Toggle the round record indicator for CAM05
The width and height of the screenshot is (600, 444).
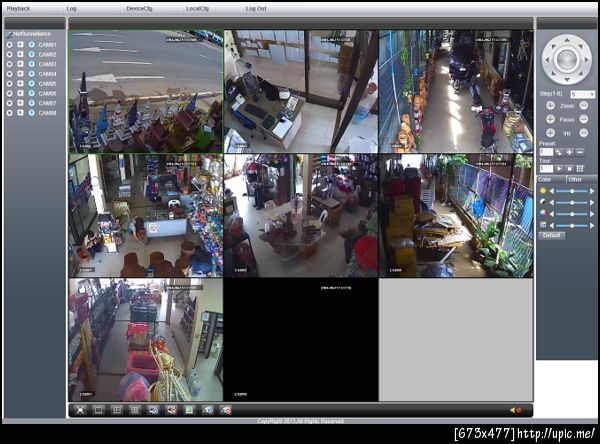[10, 84]
